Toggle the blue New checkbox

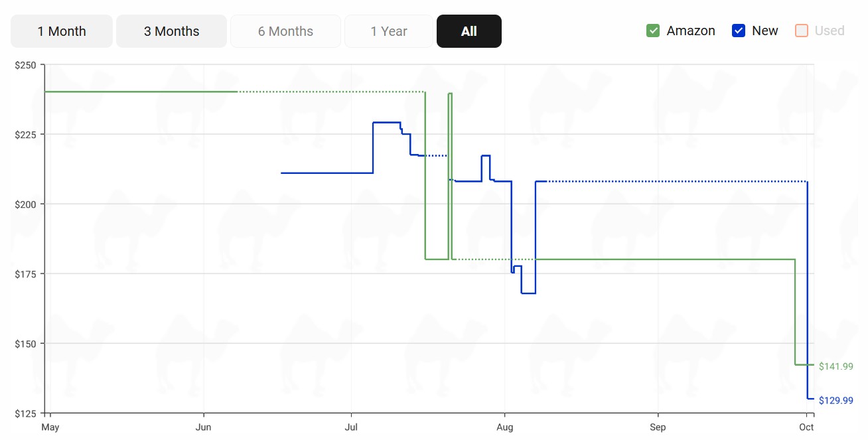[x=738, y=31]
